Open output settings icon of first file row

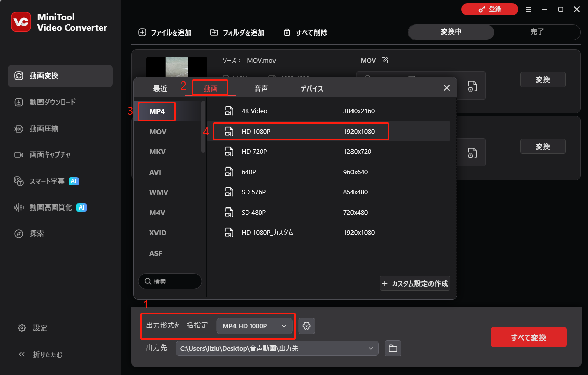click(x=473, y=86)
